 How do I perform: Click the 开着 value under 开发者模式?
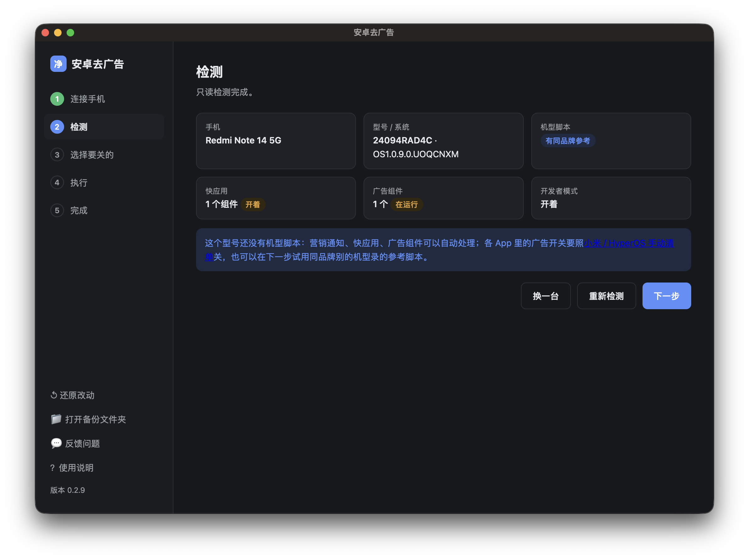[549, 204]
